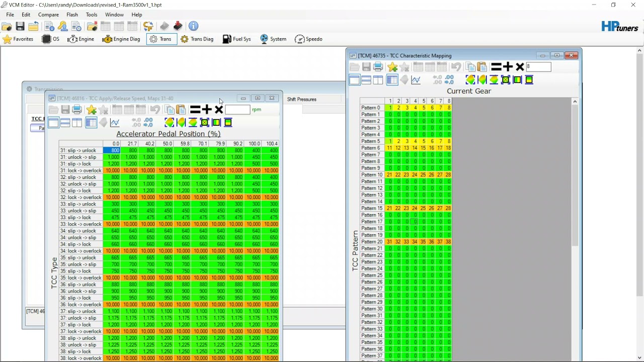Open the Engine Diag section
The width and height of the screenshot is (644, 362).
(x=121, y=39)
